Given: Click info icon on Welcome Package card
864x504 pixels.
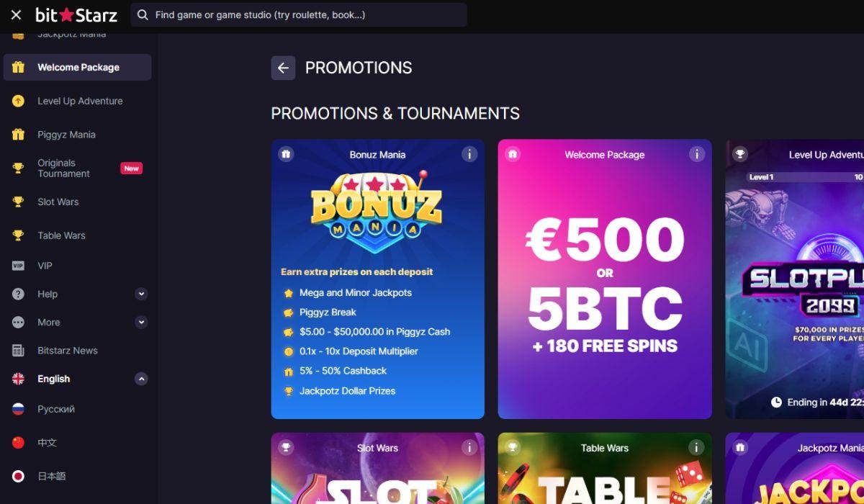Looking at the screenshot, I should coord(696,154).
